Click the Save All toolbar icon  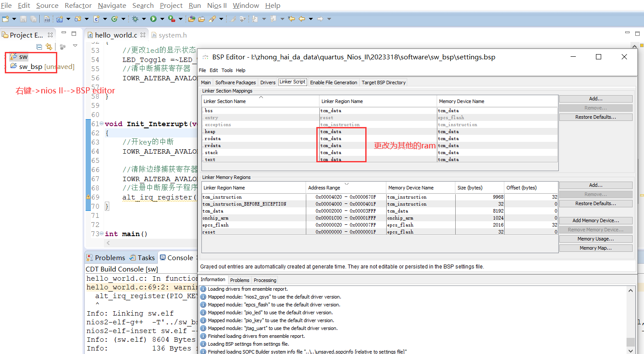click(x=33, y=19)
